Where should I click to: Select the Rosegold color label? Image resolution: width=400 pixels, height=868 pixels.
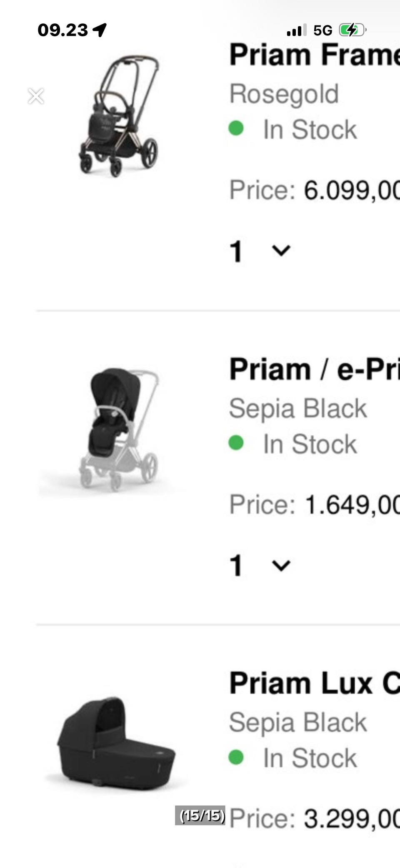pyautogui.click(x=284, y=93)
